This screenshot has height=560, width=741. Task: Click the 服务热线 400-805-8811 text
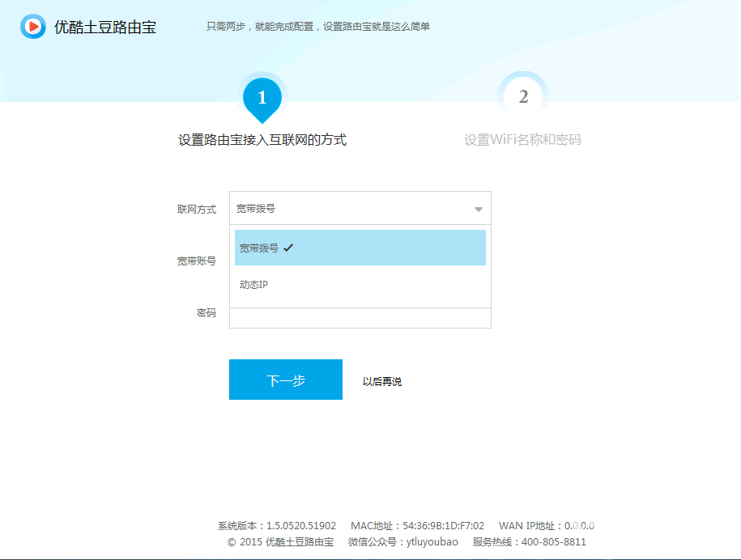click(530, 541)
